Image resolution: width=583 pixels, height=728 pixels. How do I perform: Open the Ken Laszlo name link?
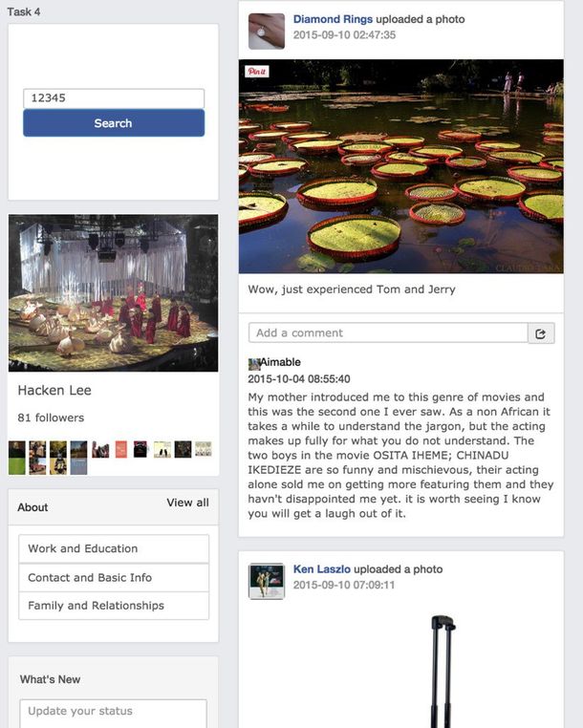click(x=321, y=569)
